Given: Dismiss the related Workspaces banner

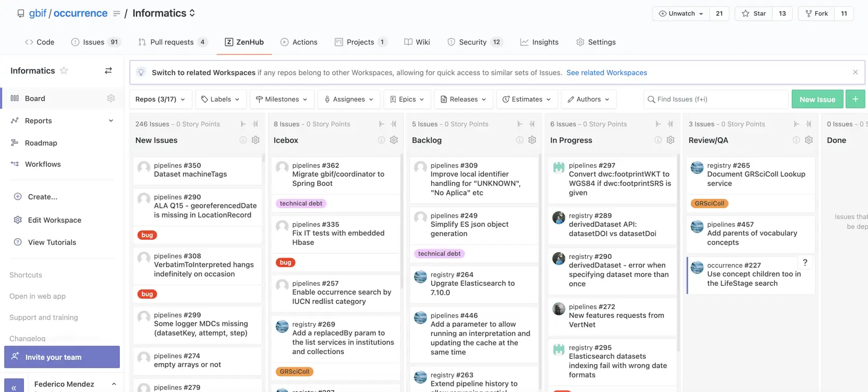Looking at the screenshot, I should (x=856, y=72).
